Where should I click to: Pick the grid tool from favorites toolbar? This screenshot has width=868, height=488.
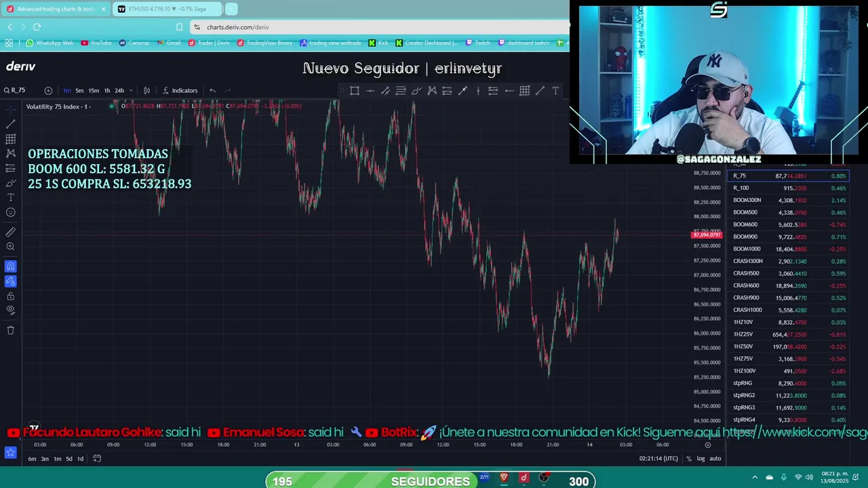(525, 91)
